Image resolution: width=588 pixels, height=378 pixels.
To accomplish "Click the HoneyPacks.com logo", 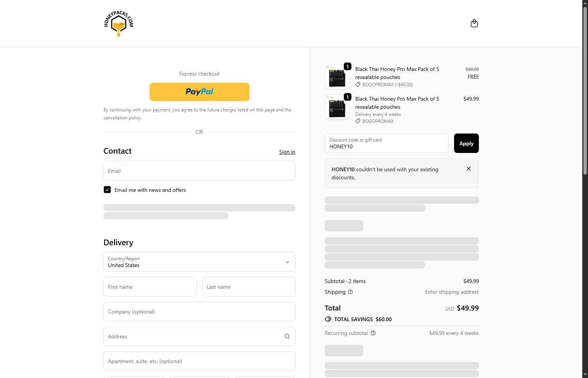I will point(119,24).
